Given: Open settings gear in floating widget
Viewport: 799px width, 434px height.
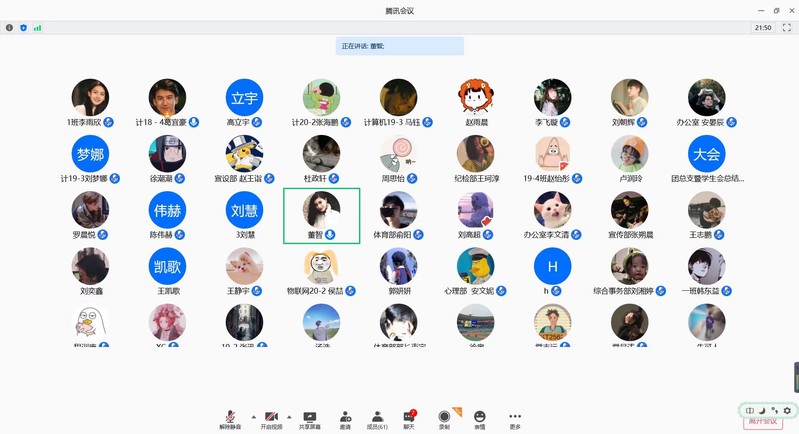Looking at the screenshot, I should pos(787,410).
